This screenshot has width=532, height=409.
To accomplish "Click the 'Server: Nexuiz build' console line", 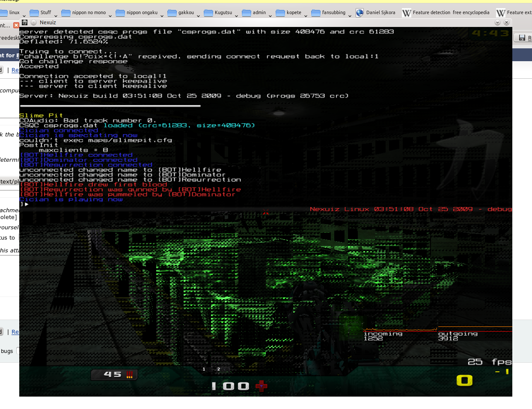I will (x=184, y=96).
